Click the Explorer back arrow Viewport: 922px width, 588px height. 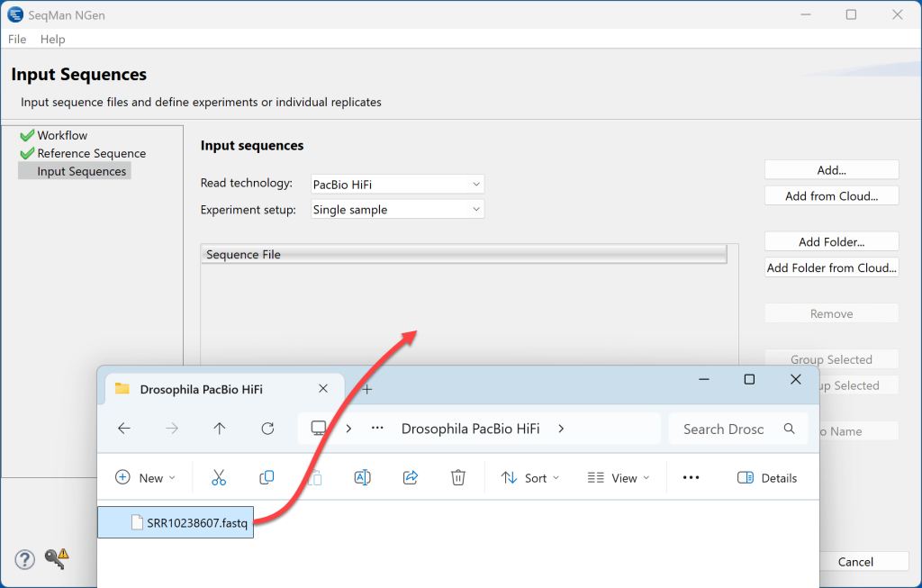pyautogui.click(x=124, y=429)
